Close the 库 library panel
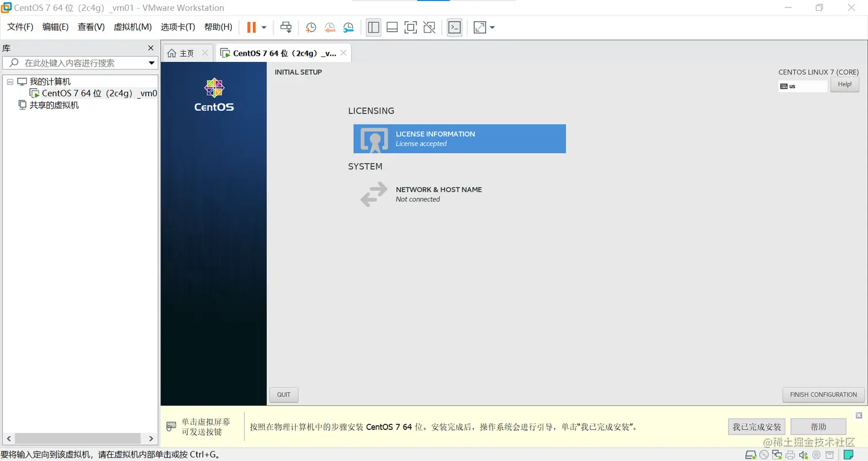 [151, 48]
